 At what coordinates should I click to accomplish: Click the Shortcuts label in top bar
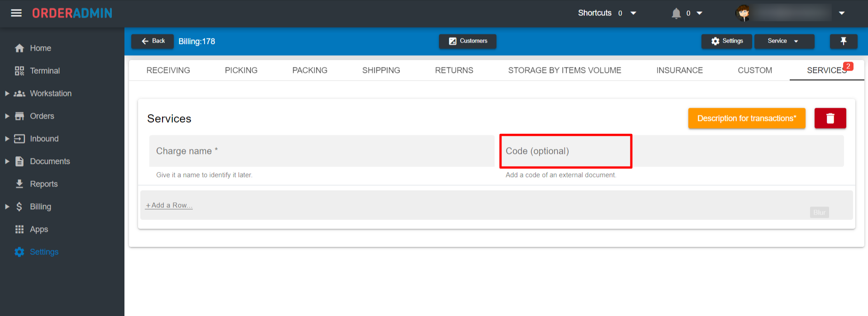pos(595,13)
